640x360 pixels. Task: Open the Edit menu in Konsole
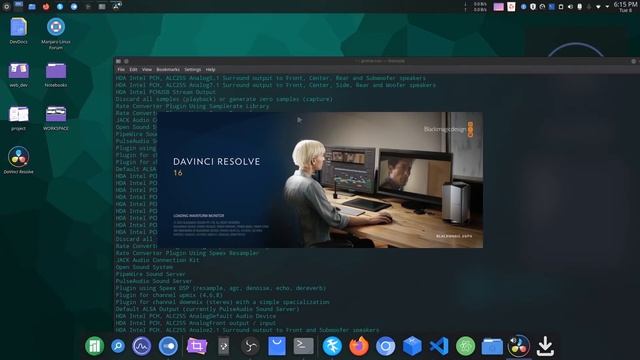click(x=133, y=70)
